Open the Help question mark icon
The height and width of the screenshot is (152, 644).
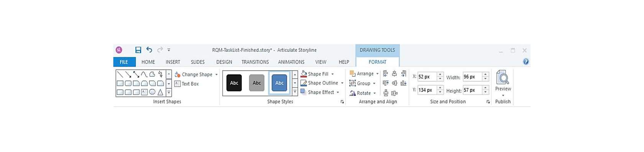(526, 61)
